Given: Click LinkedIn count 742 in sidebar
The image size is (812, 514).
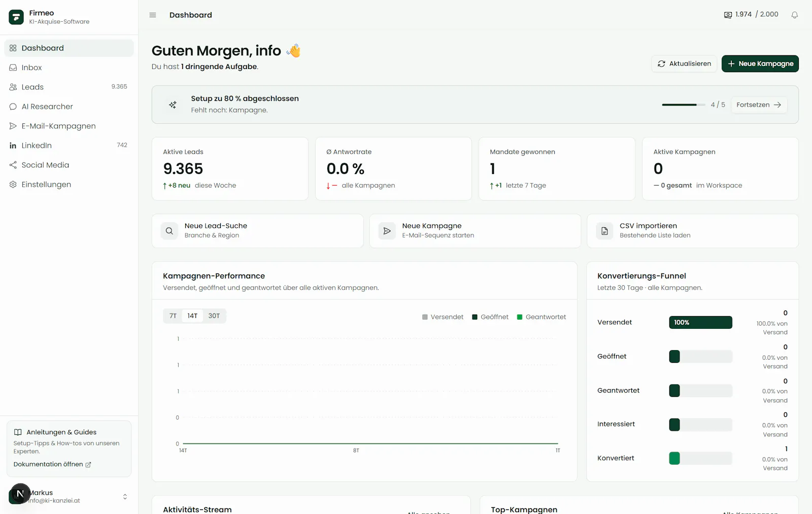Looking at the screenshot, I should coord(122,145).
